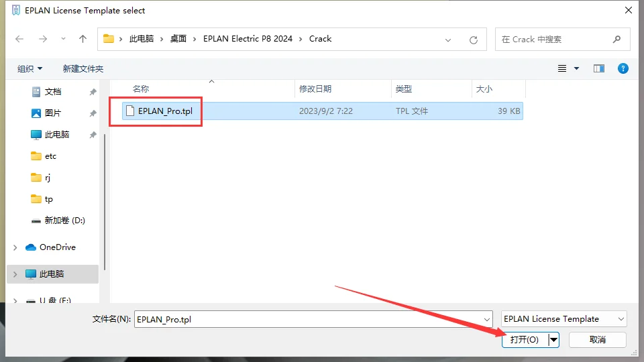Toggle the preview pane icon
Screen dimensions: 644x362
point(599,68)
